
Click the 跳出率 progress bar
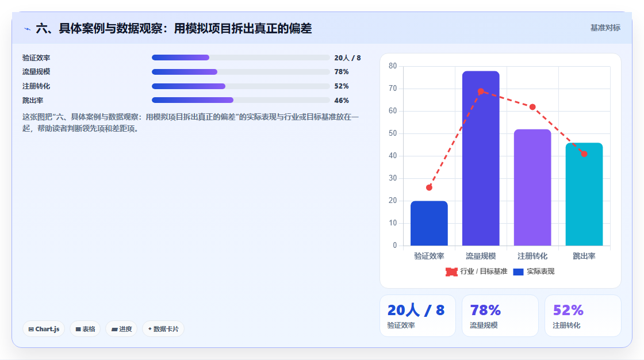point(241,100)
